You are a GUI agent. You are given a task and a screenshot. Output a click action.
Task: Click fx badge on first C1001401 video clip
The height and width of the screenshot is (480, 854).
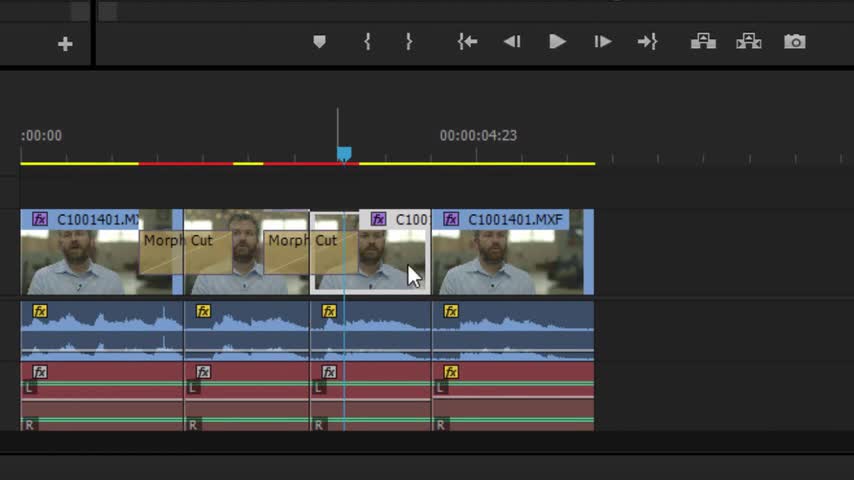pos(40,219)
